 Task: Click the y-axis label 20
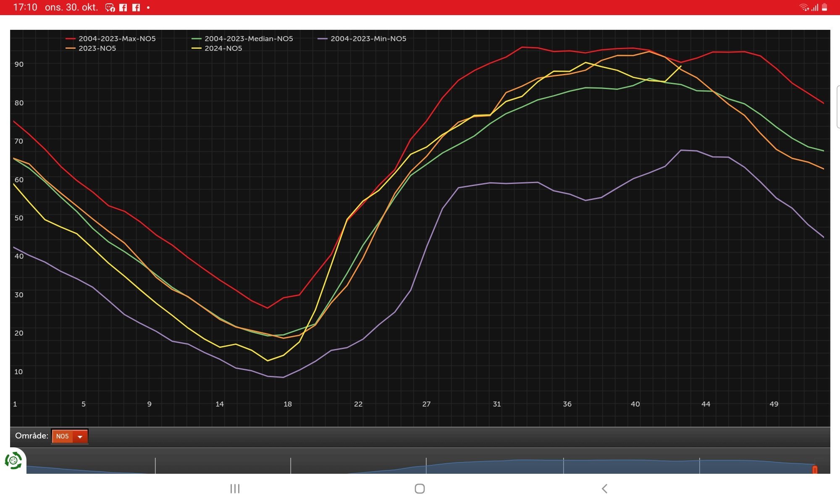pos(19,333)
